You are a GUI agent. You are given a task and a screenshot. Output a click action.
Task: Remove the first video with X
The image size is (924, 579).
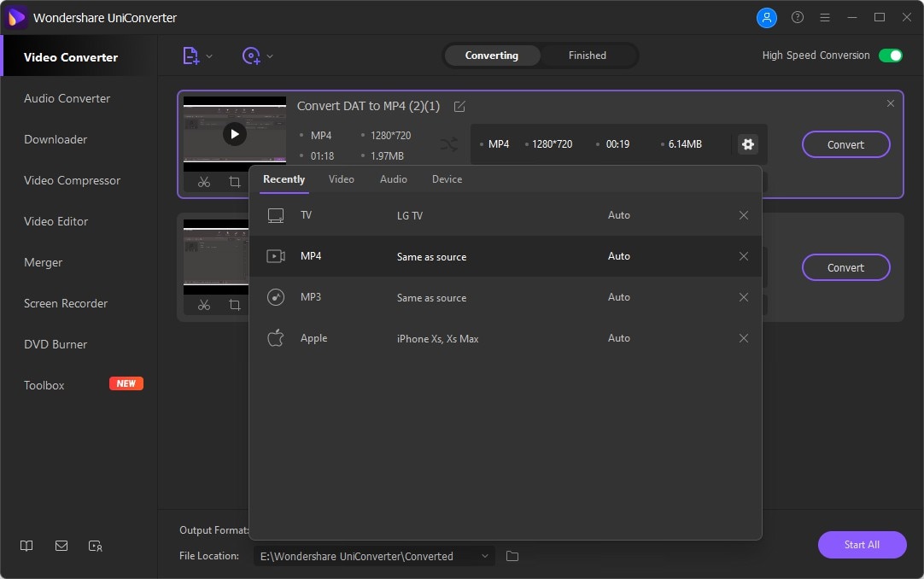pyautogui.click(x=891, y=103)
